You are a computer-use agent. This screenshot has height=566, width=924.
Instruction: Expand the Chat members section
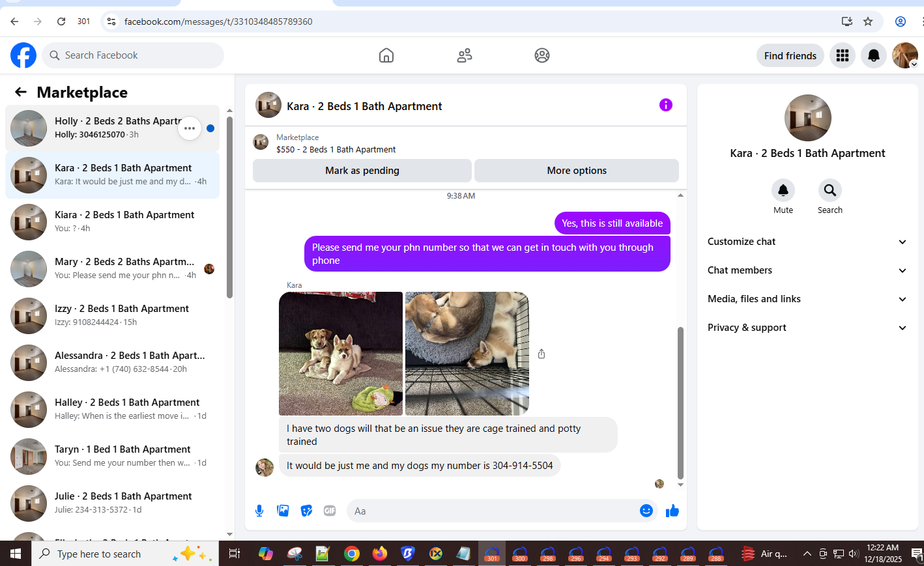pyautogui.click(x=807, y=270)
